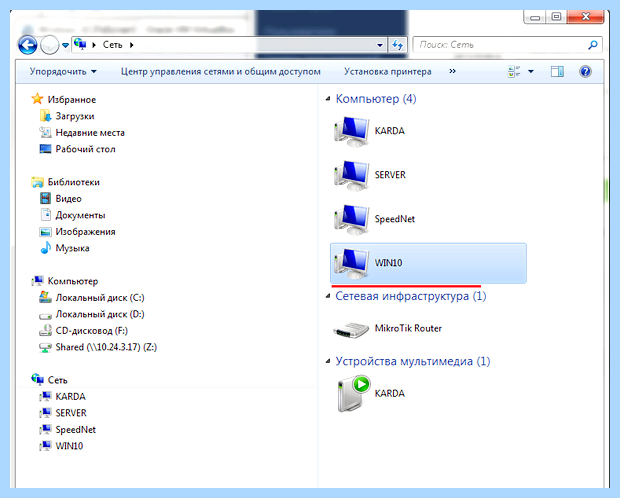Open CD-дисковод (F:)
Screen dimensions: 620x498
92,331
